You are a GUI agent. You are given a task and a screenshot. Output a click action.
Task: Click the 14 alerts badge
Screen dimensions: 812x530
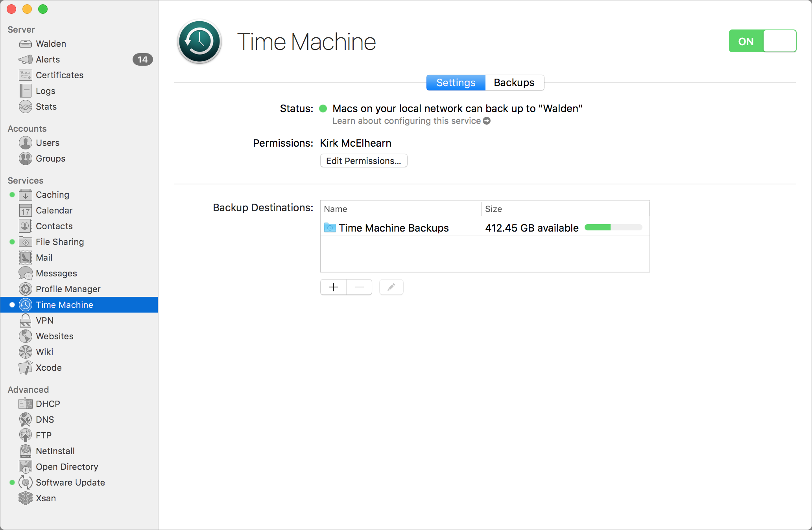tap(142, 59)
